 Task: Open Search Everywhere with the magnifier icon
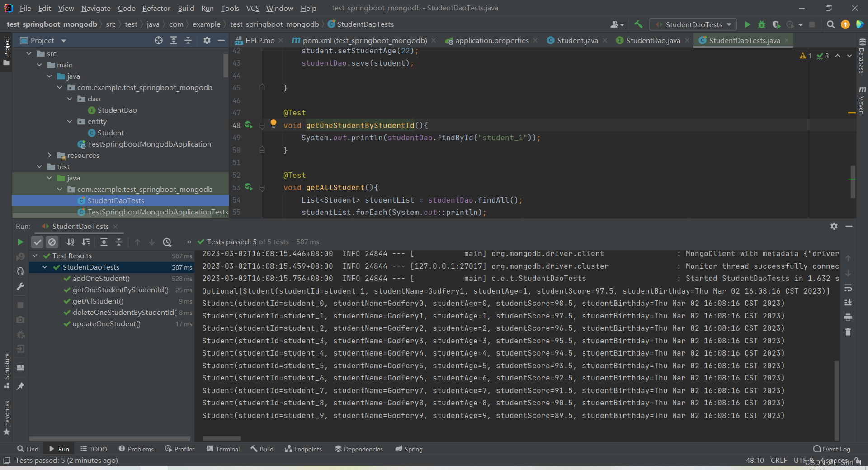pyautogui.click(x=830, y=24)
